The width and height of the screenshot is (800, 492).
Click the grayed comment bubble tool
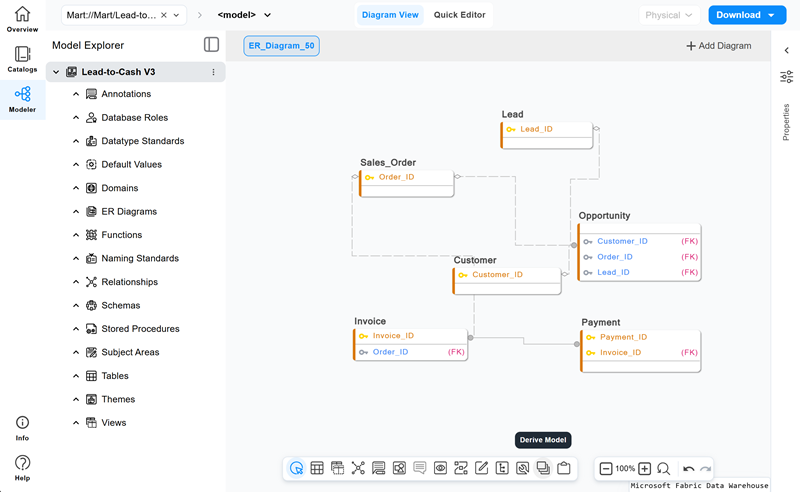(x=420, y=468)
